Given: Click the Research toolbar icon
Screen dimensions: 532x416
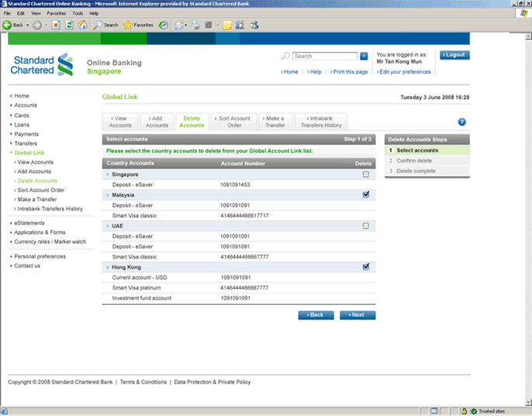Looking at the screenshot, I should coord(240,25).
